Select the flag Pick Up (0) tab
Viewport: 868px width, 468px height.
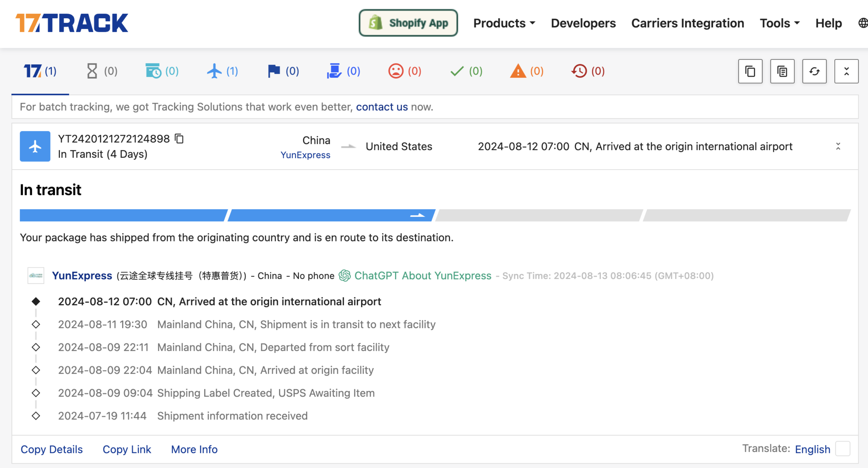pos(283,71)
